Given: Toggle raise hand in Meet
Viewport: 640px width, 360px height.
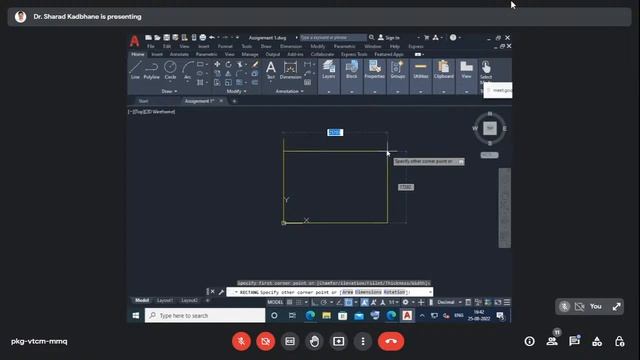Looking at the screenshot, I should [x=314, y=341].
